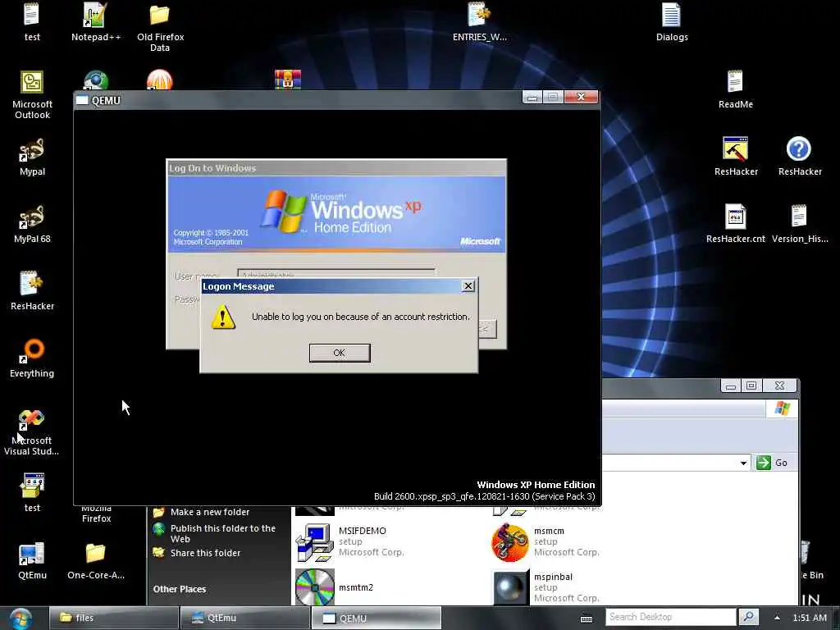Open the test installer icon near bottom left

tap(32, 492)
